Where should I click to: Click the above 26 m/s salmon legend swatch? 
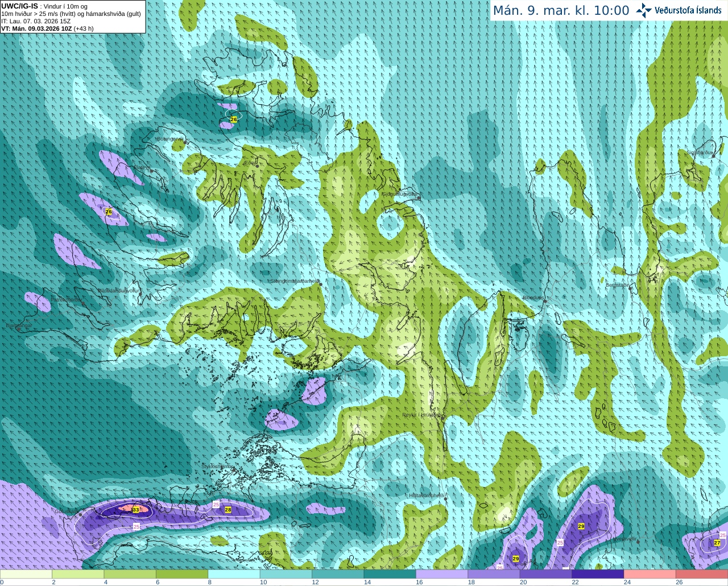tap(702, 574)
